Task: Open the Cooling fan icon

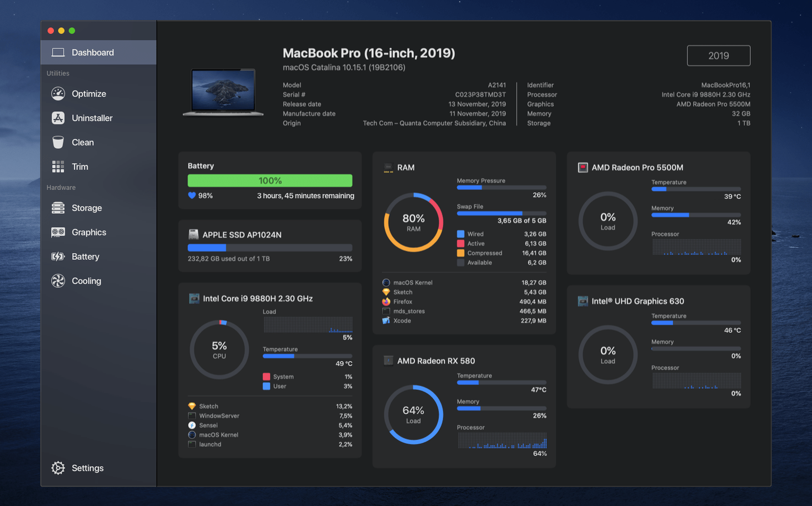Action: coord(58,281)
